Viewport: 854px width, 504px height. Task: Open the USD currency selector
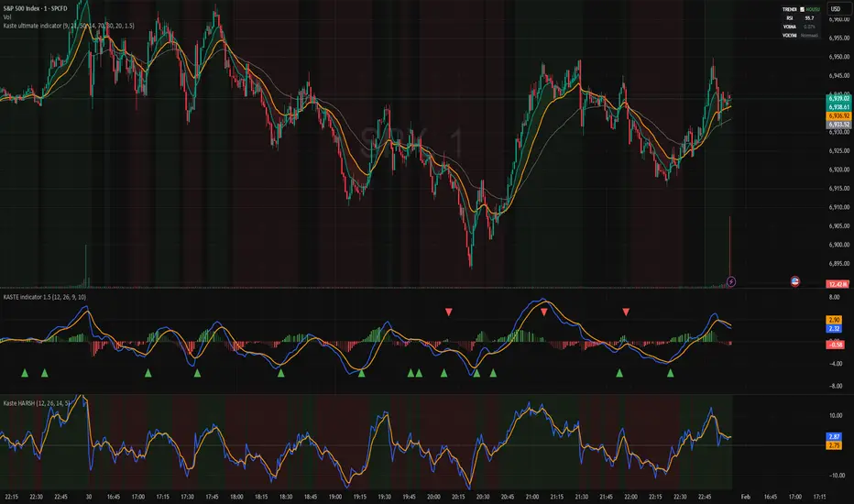pyautogui.click(x=838, y=9)
